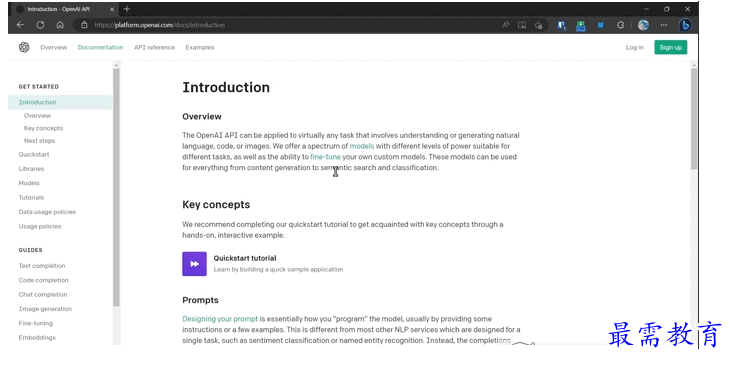
Task: Open the browser profile avatar
Action: [x=643, y=25]
